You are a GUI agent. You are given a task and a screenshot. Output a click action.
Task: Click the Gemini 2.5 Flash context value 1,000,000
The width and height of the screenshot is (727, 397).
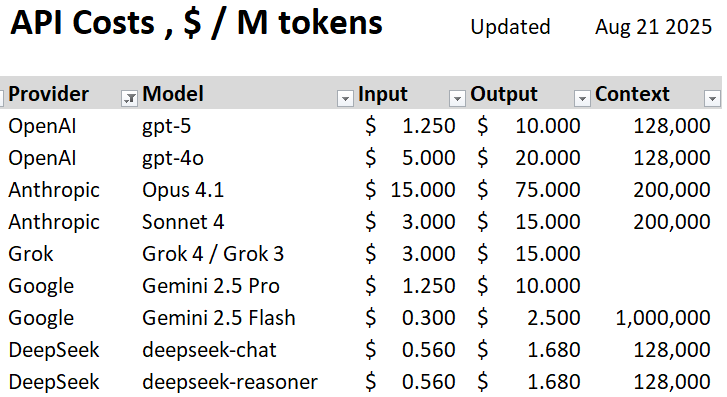click(663, 318)
